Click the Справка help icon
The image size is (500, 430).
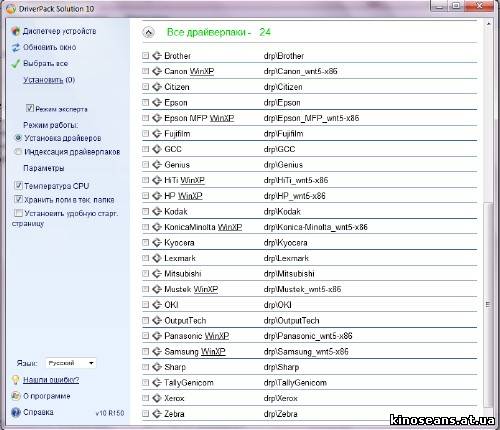point(16,412)
